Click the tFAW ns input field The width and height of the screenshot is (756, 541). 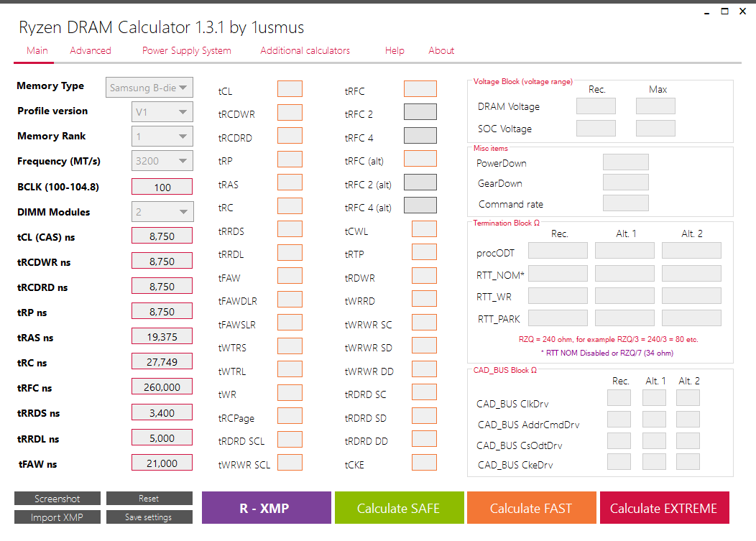162,463
